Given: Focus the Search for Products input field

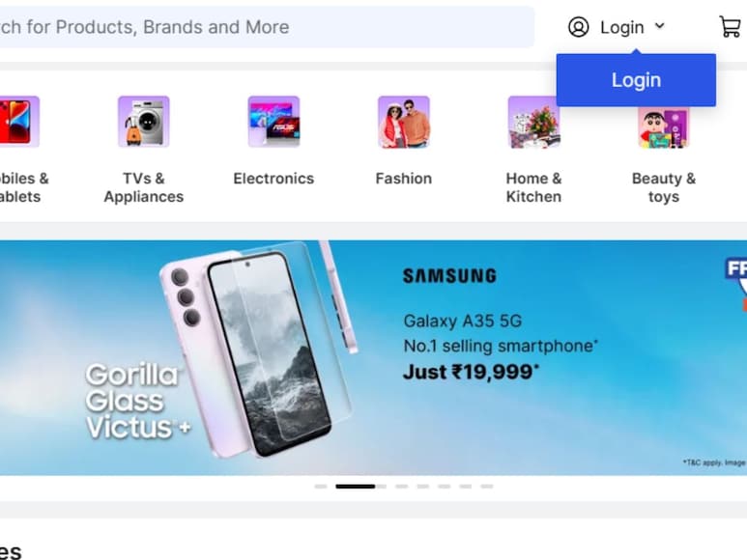Looking at the screenshot, I should click(x=267, y=27).
